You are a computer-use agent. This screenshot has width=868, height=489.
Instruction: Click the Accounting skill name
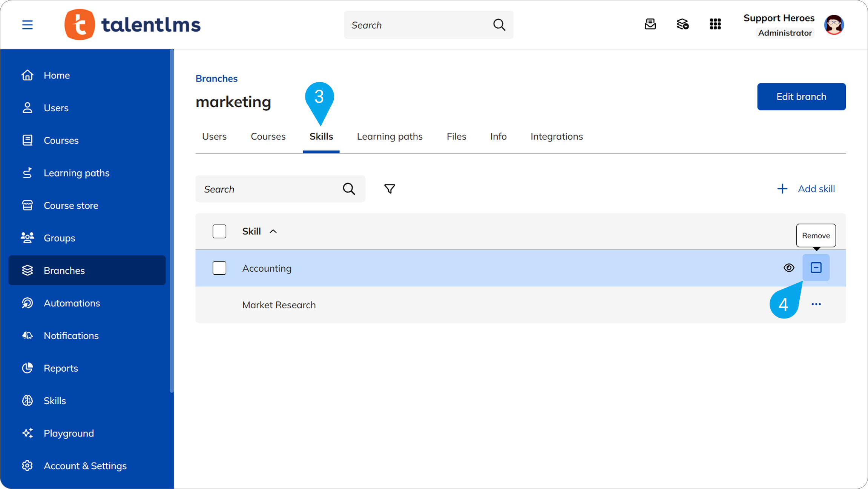tap(267, 268)
